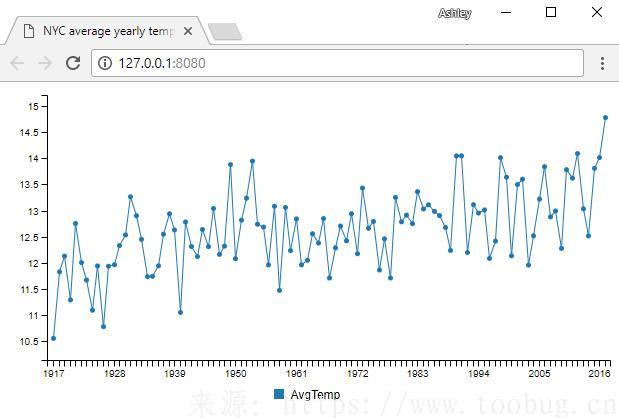Image resolution: width=619 pixels, height=418 pixels.
Task: Click the AvgTemp legend color square
Action: (279, 395)
